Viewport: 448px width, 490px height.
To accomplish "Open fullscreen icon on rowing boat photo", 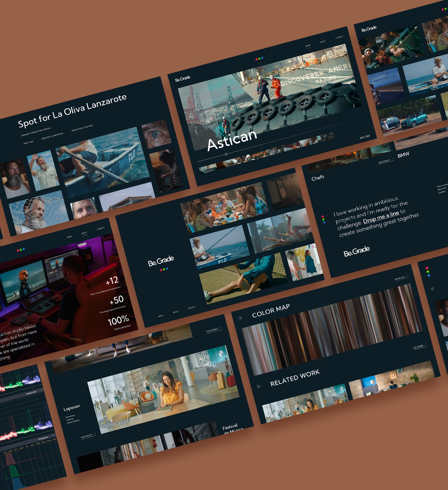I will 135,130.
